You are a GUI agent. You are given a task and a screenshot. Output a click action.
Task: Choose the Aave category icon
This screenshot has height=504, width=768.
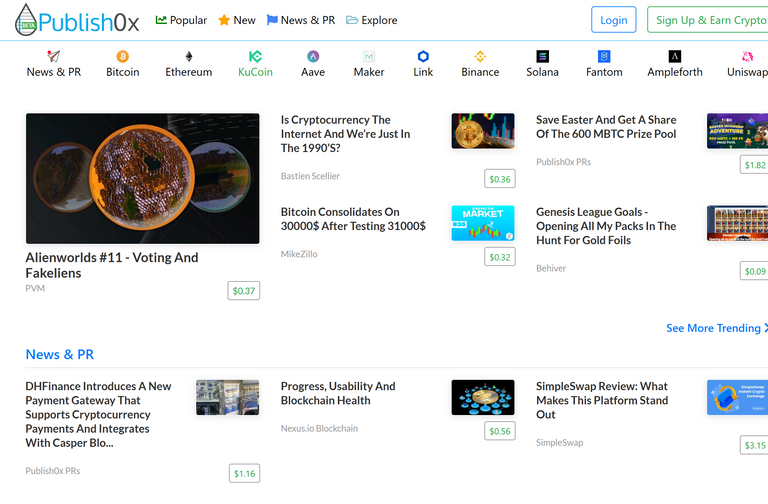[313, 56]
